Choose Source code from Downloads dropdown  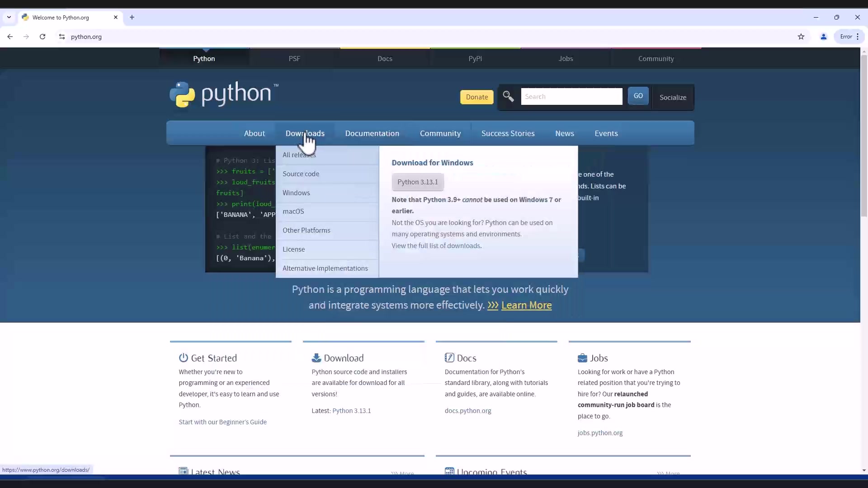[x=327, y=174]
